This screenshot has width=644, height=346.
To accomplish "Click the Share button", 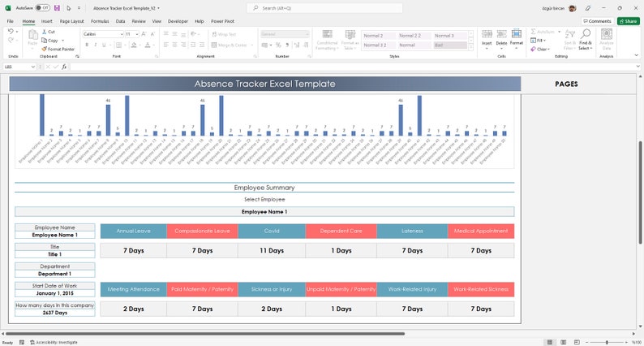I will click(629, 21).
